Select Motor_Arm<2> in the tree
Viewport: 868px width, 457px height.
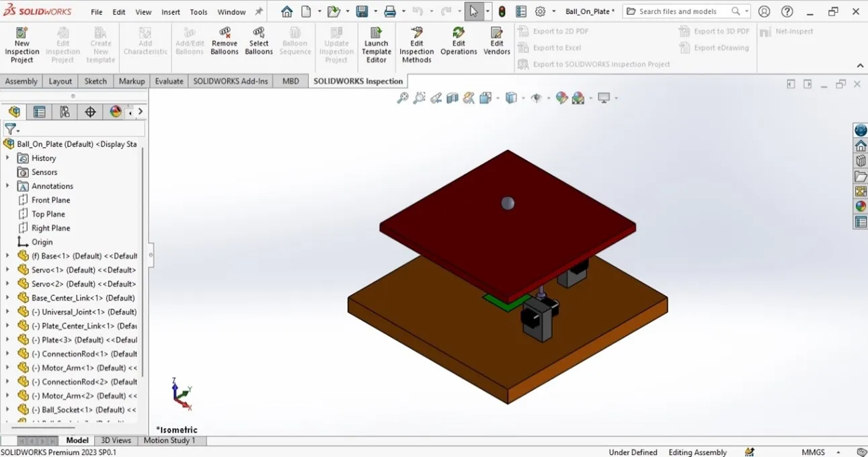click(84, 396)
